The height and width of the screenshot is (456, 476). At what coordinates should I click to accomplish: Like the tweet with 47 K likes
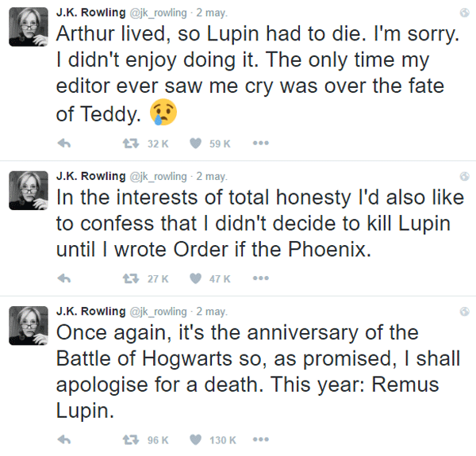pos(194,278)
